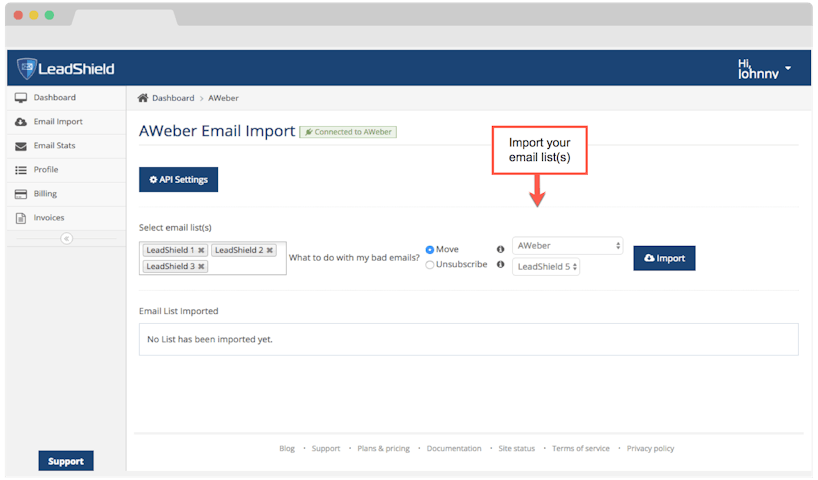The image size is (818, 480).
Task: Click inside the email list selection field
Action: (245, 267)
